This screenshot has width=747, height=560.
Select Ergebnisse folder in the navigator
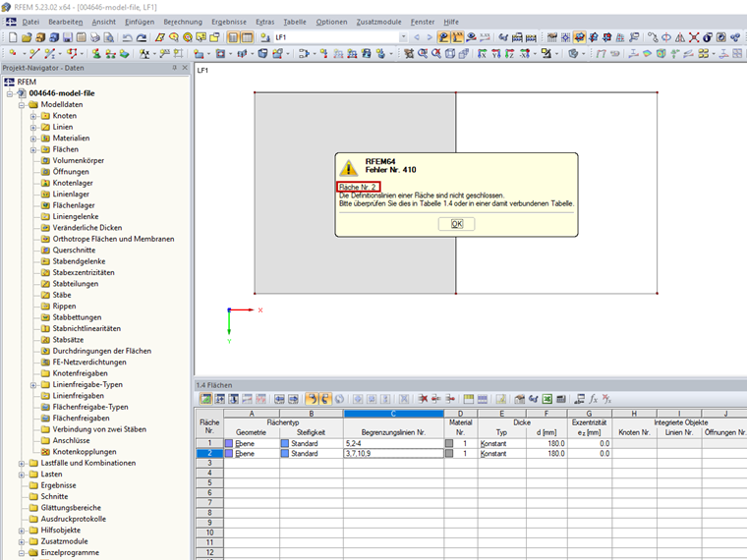tap(58, 485)
